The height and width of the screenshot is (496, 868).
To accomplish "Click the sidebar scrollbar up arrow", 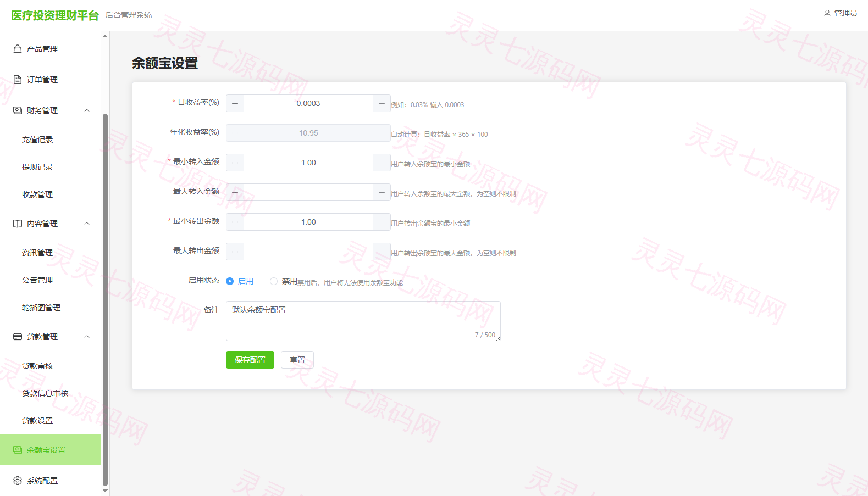I will tap(106, 36).
